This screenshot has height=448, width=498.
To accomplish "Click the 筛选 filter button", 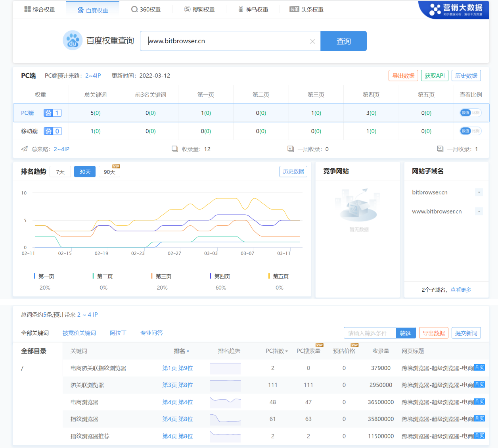I will click(x=406, y=333).
